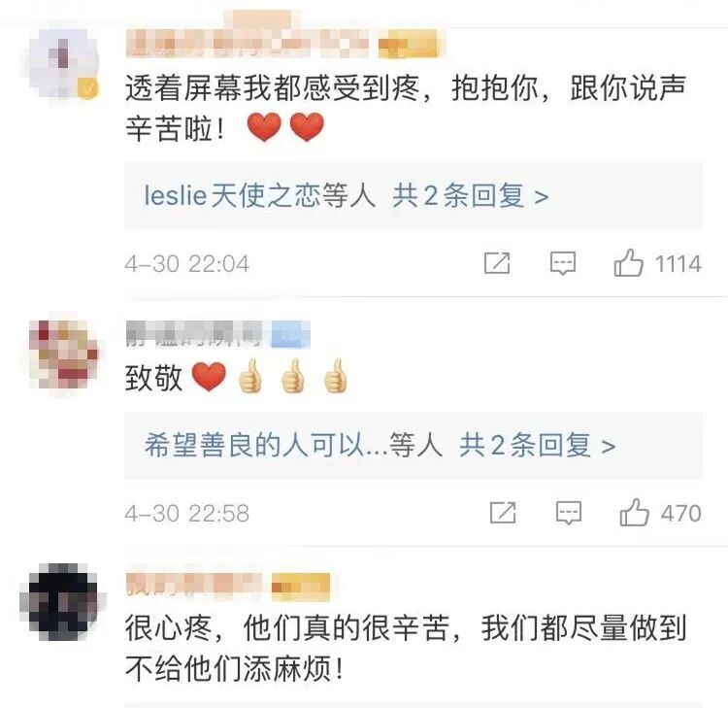The width and height of the screenshot is (728, 708).
Task: Reply to the 4-30 22:58 comment
Action: click(x=569, y=513)
